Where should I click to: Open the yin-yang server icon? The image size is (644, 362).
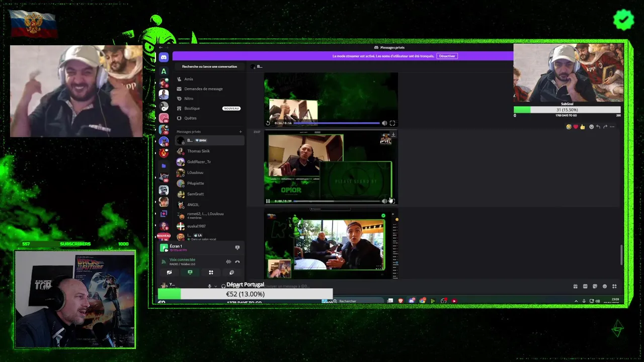click(164, 106)
